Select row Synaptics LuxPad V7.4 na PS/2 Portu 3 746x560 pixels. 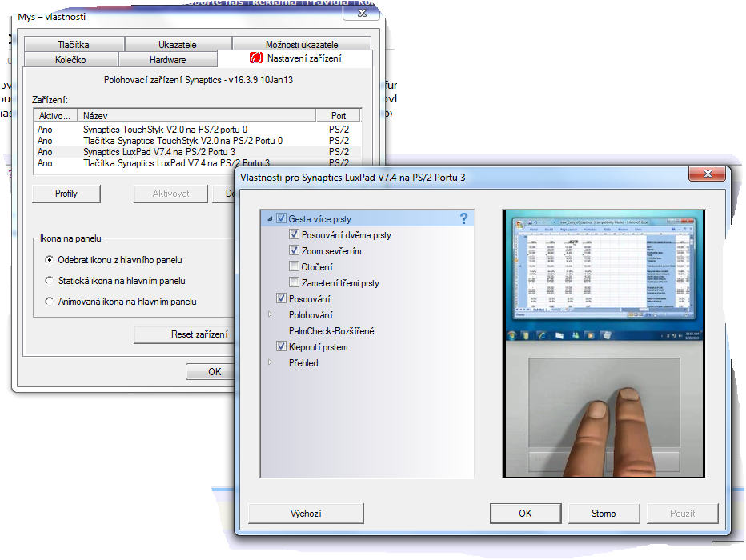point(199,152)
